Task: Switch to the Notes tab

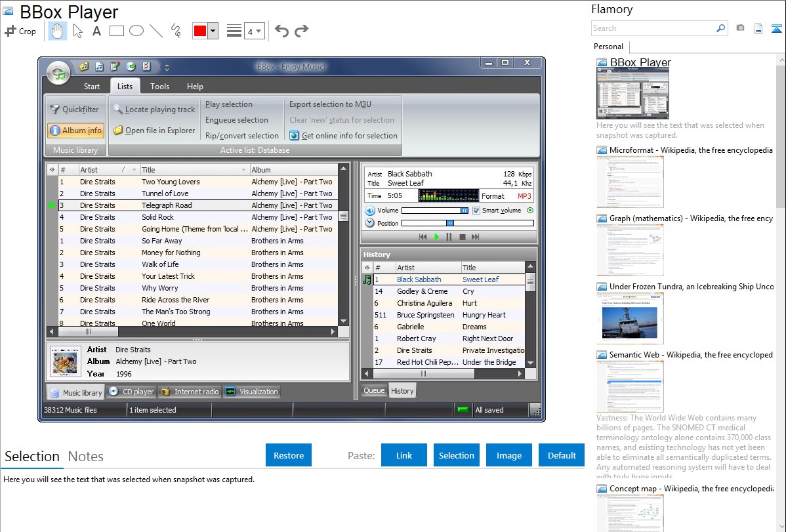Action: point(86,457)
